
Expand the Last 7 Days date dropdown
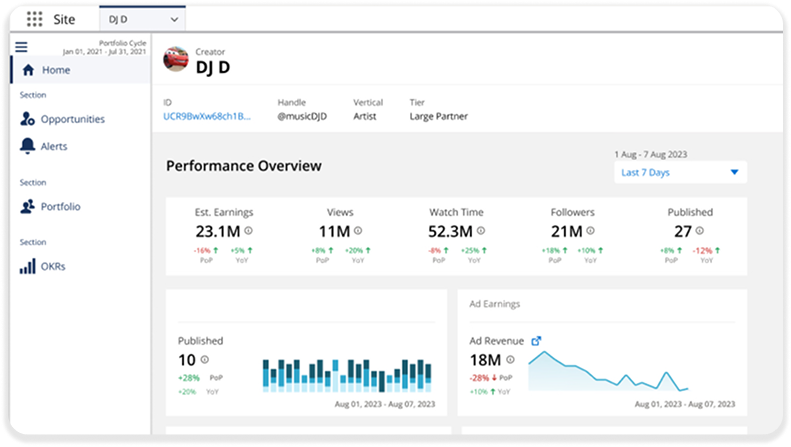coord(680,172)
